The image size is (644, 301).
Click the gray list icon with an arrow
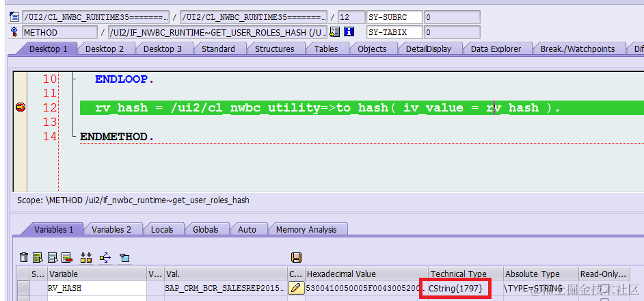[x=53, y=258]
